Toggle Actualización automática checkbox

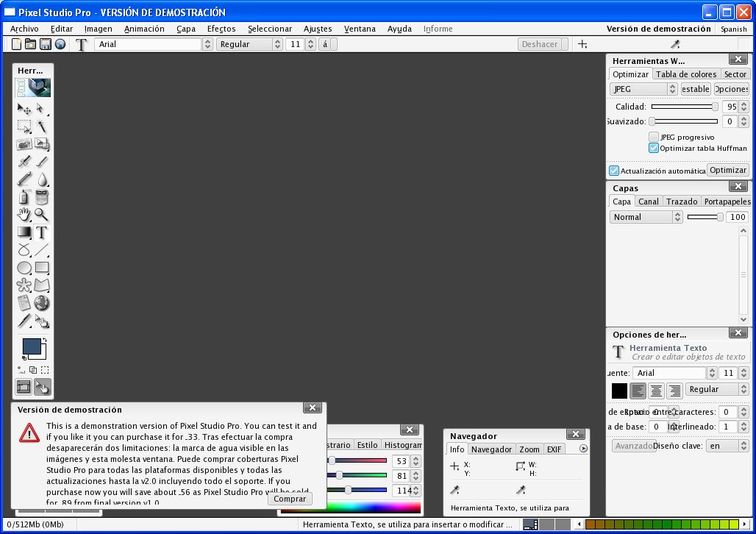coord(614,171)
